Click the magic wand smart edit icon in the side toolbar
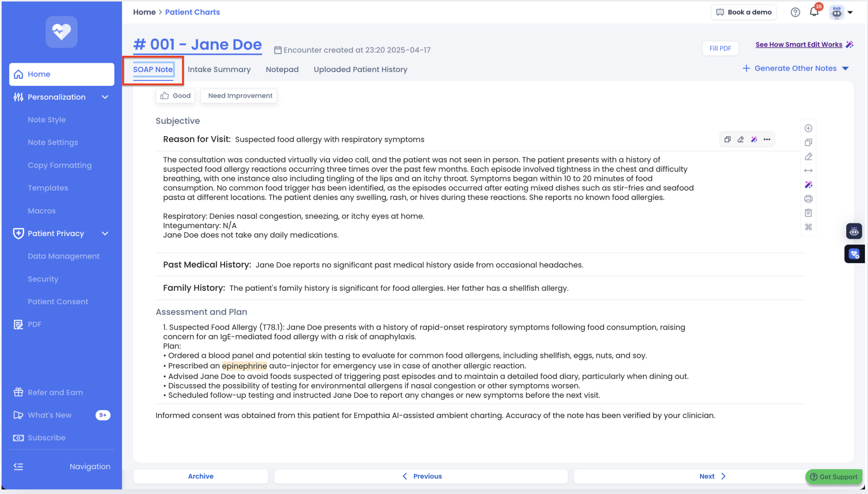868x494 pixels. pos(808,185)
